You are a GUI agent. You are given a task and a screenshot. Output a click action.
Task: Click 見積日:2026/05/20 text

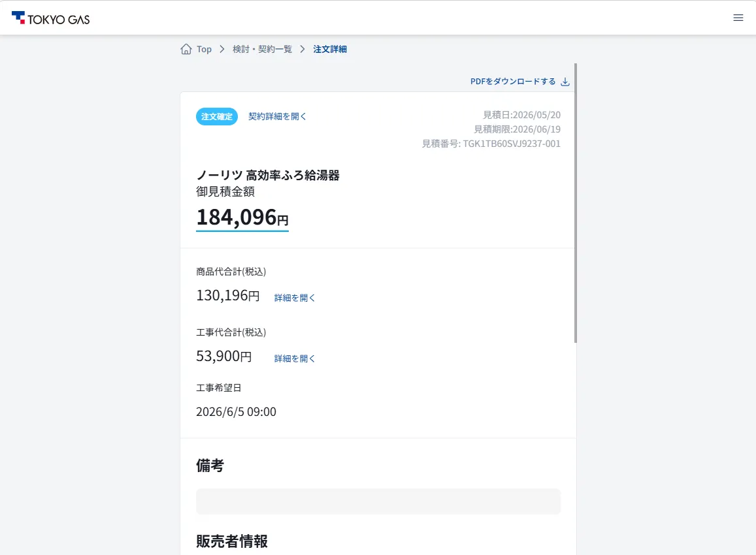521,115
